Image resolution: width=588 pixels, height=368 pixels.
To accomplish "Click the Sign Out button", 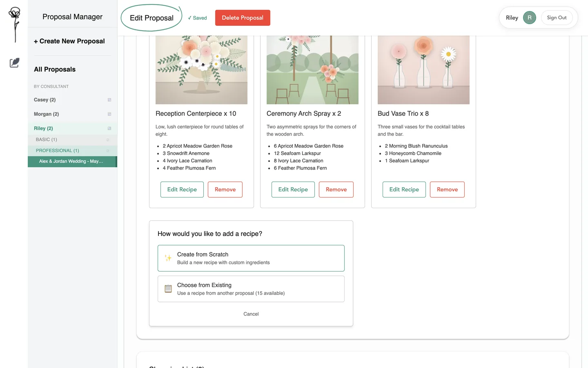I will click(x=557, y=18).
